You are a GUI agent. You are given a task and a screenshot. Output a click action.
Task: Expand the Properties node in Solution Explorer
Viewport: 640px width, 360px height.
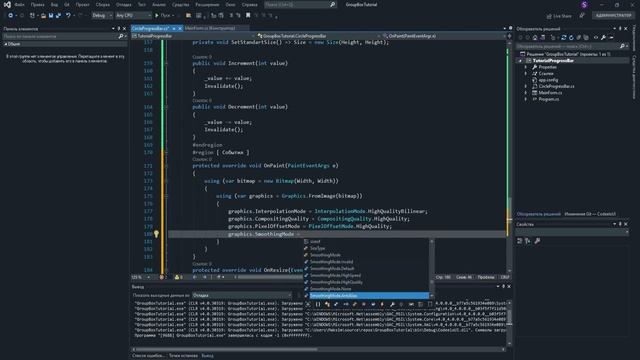pyautogui.click(x=526, y=67)
